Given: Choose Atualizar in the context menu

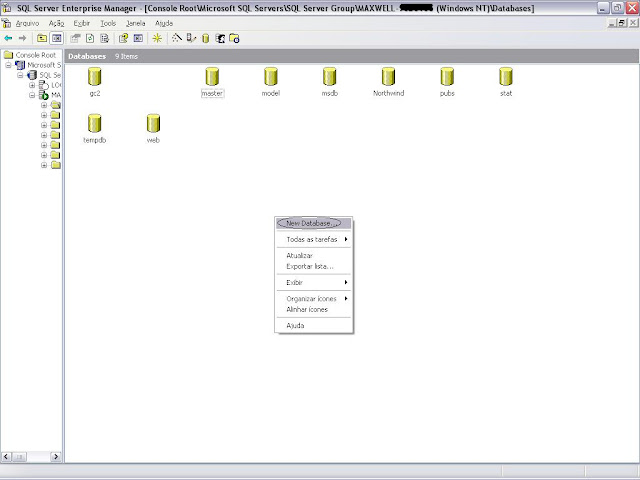Looking at the screenshot, I should [313, 256].
